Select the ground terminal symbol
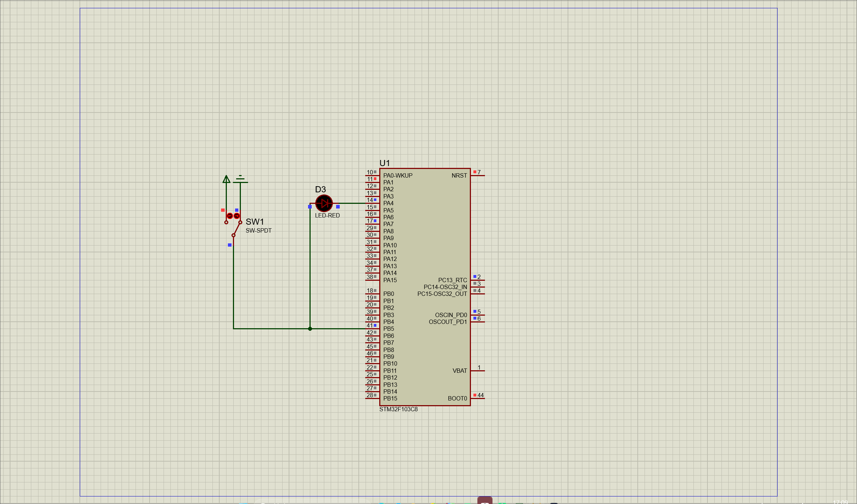The image size is (857, 504). pos(240,179)
